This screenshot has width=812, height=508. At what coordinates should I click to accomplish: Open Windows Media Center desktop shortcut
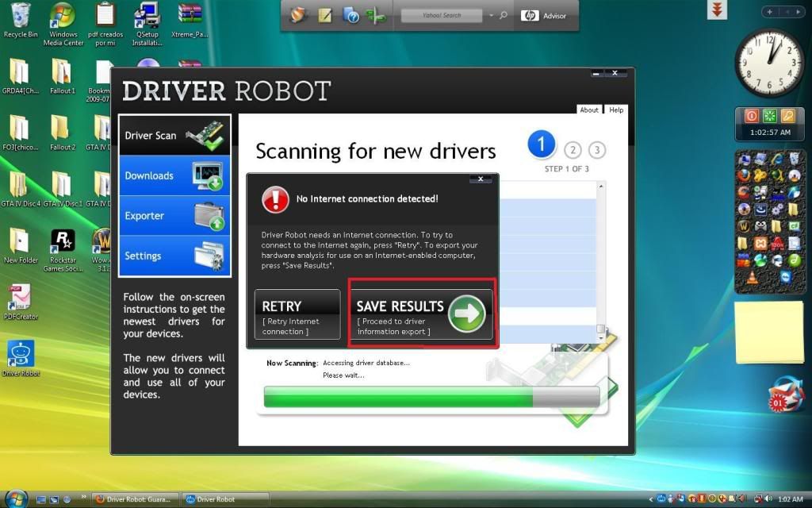[63, 25]
